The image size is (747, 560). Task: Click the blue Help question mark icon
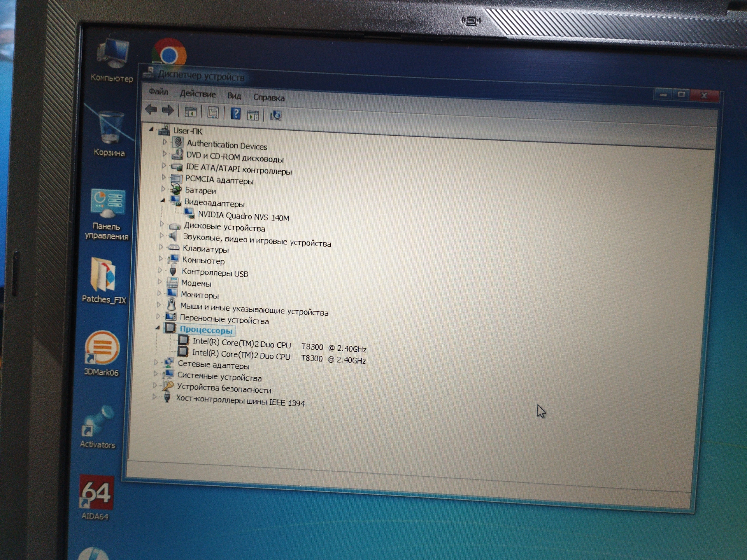(x=235, y=114)
